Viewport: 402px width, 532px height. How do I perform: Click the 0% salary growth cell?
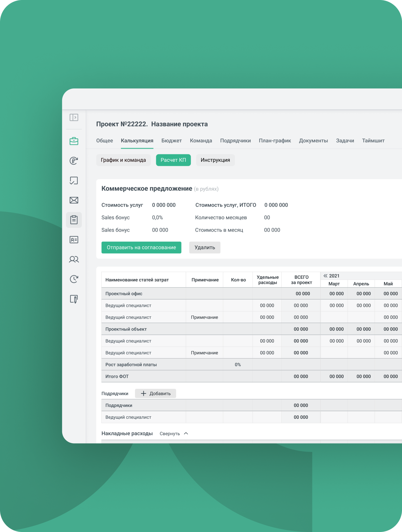[237, 365]
